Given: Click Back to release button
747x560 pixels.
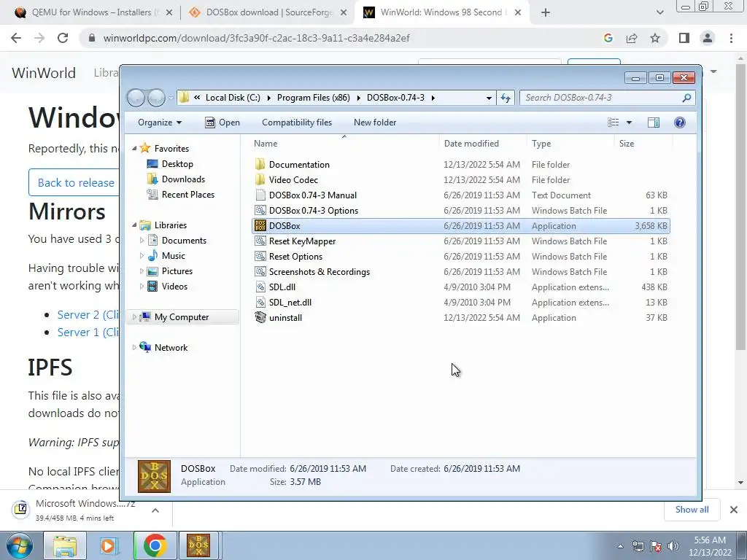Looking at the screenshot, I should coord(74,182).
